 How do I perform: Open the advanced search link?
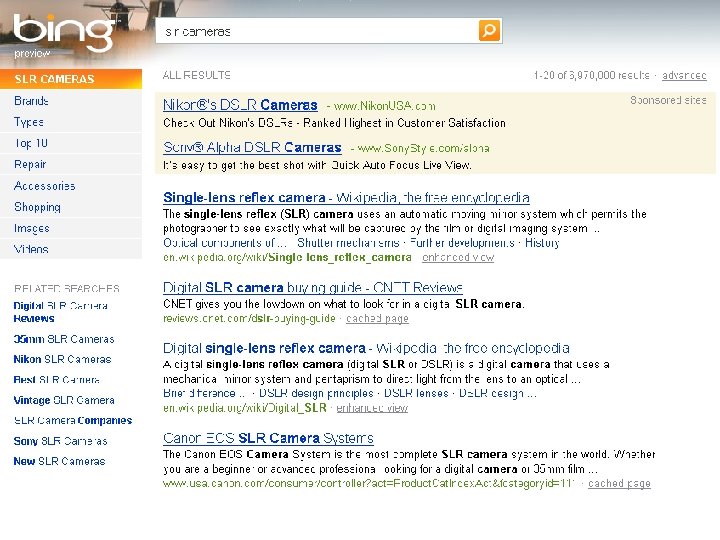pyautogui.click(x=684, y=75)
